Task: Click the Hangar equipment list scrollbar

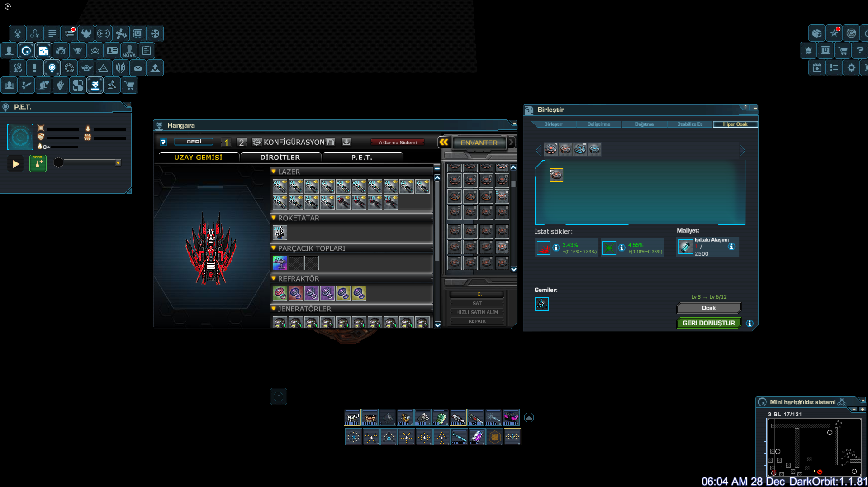Action: (437, 222)
